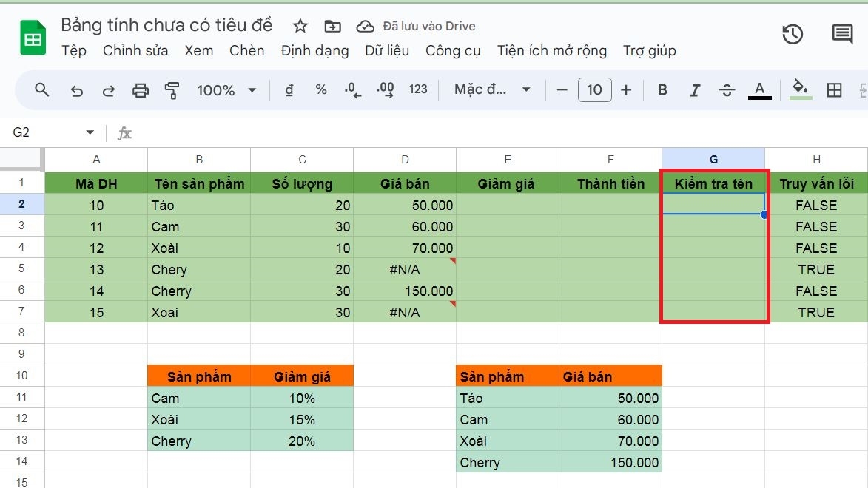Open the Dữ liệu menu
Viewport: 868px width, 488px height.
click(387, 51)
